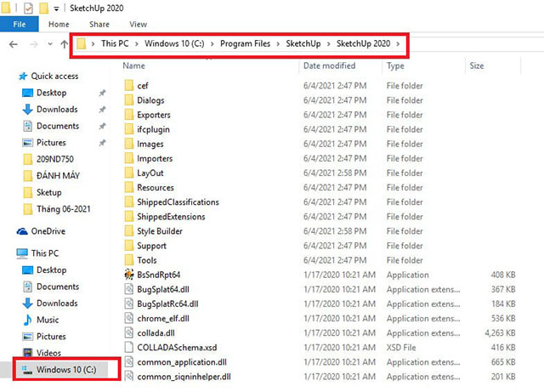
Task: Select the ShippedClassifications folder icon
Action: 129,202
